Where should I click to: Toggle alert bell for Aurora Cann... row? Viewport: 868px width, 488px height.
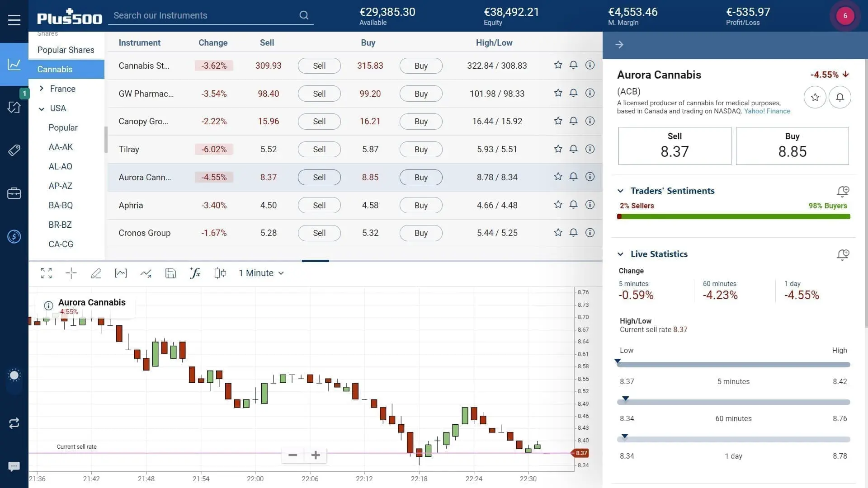point(573,177)
